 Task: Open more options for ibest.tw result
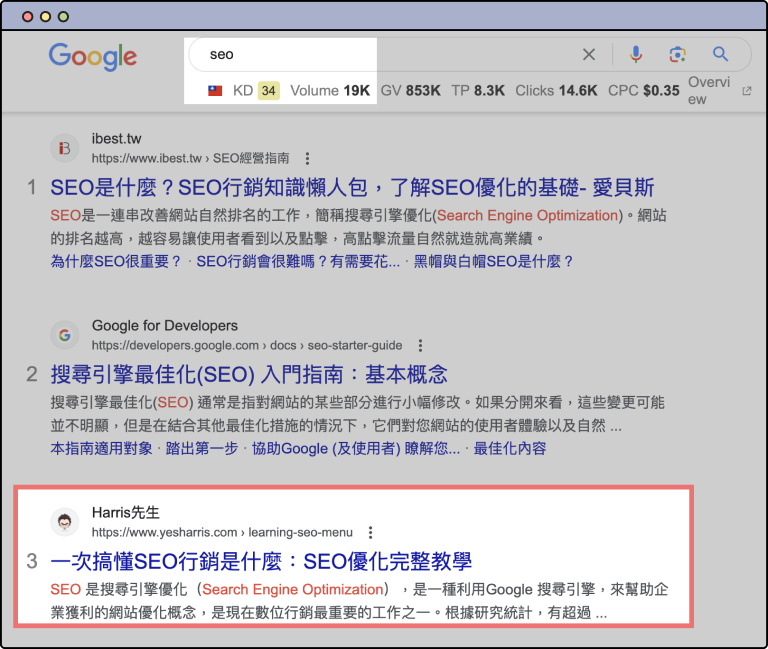(307, 158)
